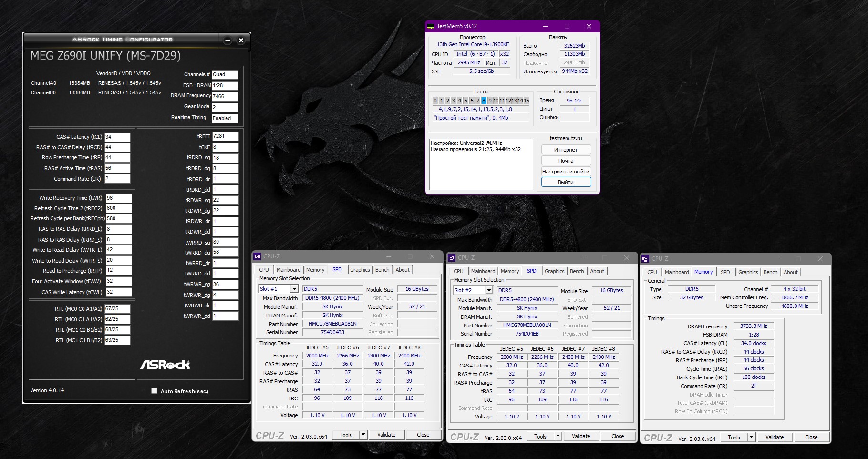Switch to the CPU tab in the Slot #1 CPU-Z window

click(x=264, y=270)
